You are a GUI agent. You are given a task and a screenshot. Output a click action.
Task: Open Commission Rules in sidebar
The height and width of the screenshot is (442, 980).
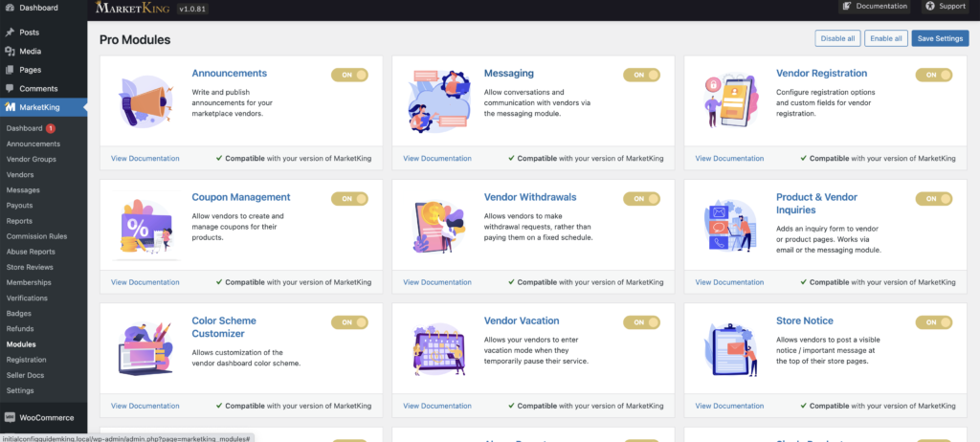click(x=37, y=236)
